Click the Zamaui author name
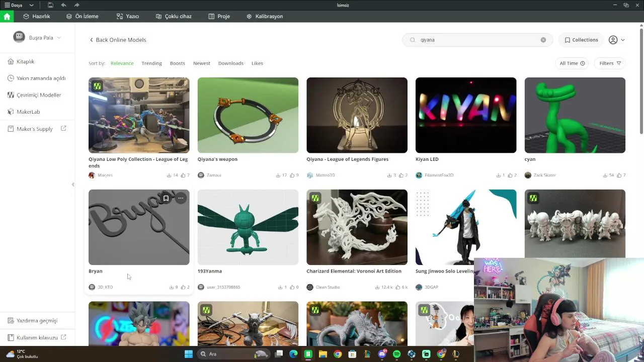Image resolution: width=644 pixels, height=362 pixels. (x=214, y=175)
